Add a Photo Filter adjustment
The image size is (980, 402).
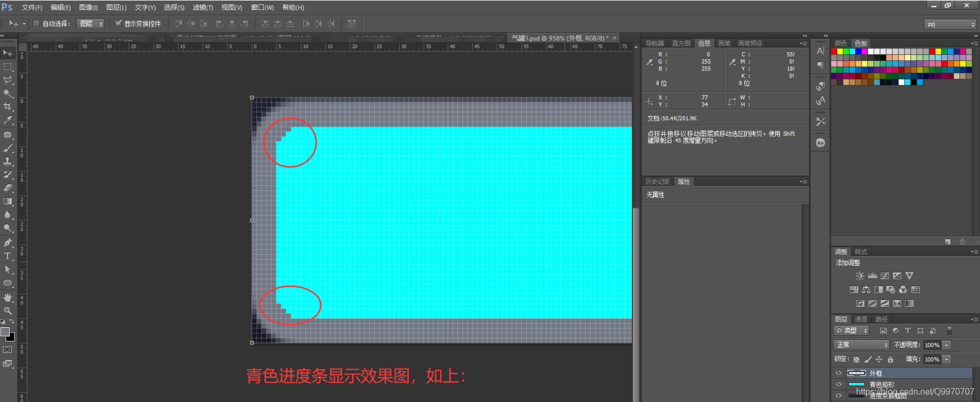tap(891, 289)
